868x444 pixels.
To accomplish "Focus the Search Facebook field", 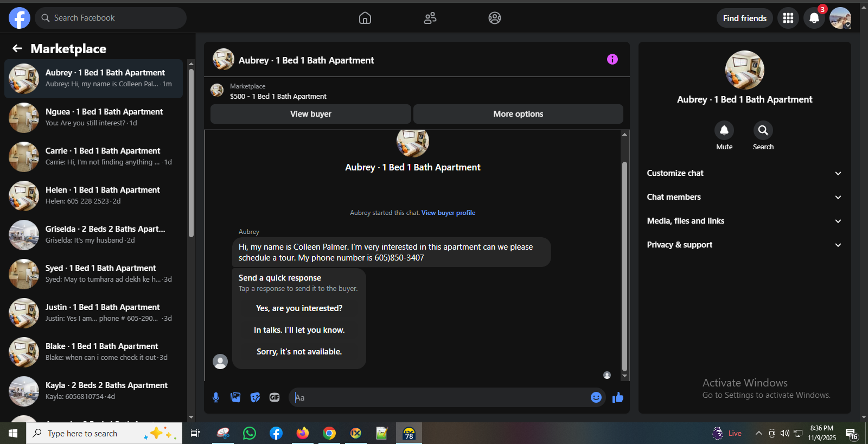I will tap(111, 18).
